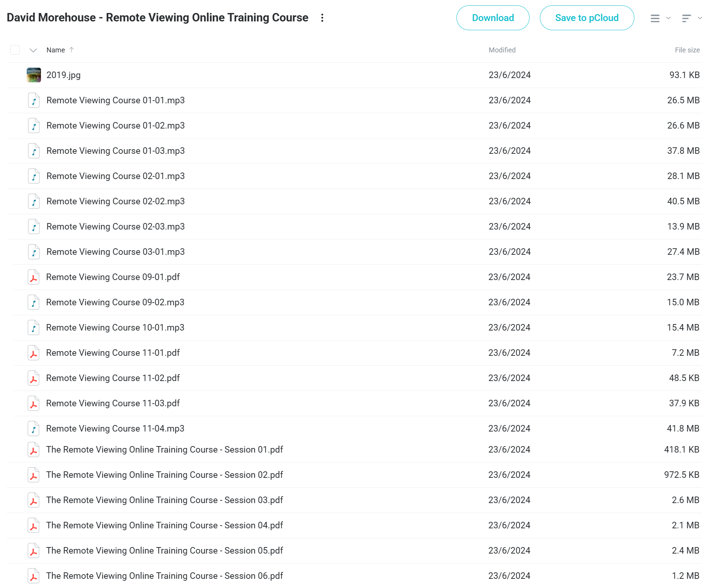
Task: Open Remote Viewing Course 02-02.mp3
Action: click(x=116, y=201)
